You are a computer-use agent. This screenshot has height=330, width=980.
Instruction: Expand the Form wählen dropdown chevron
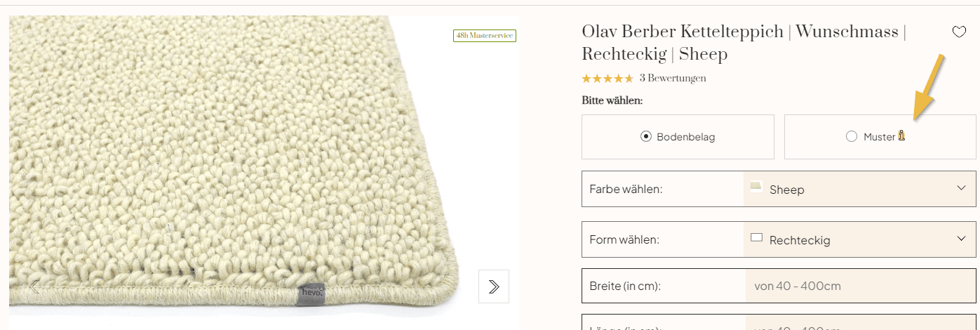[x=961, y=238]
